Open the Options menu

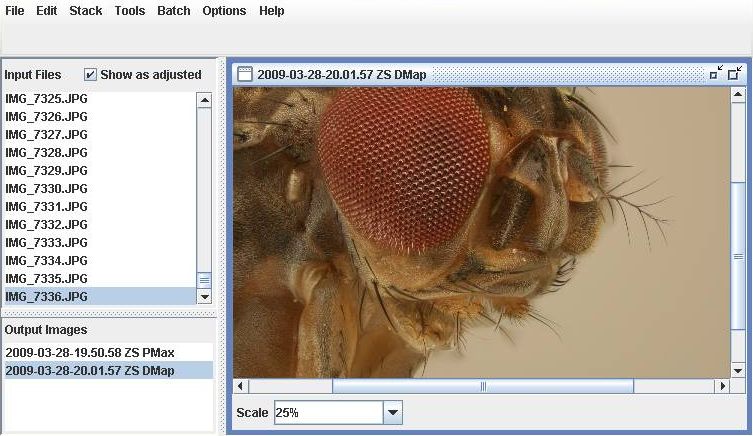(224, 11)
